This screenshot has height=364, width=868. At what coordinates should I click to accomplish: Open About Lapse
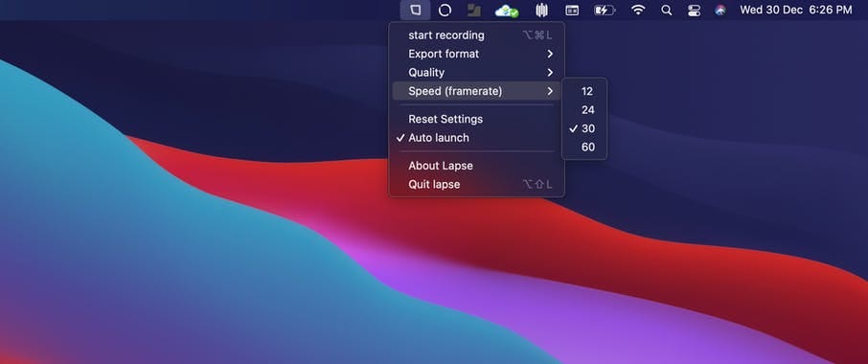[x=476, y=166]
